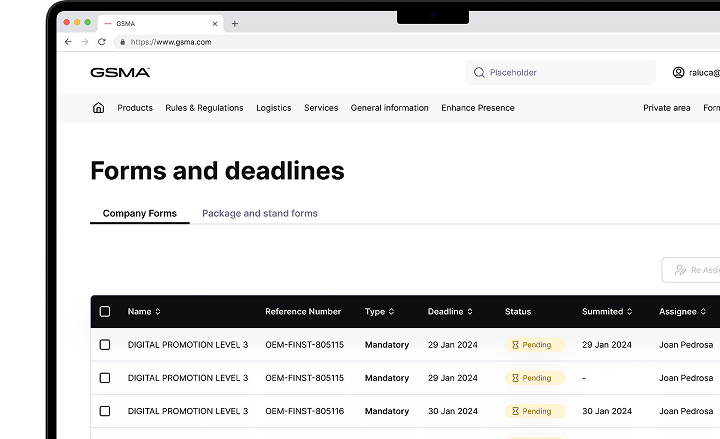Open the Private area link

coord(666,108)
